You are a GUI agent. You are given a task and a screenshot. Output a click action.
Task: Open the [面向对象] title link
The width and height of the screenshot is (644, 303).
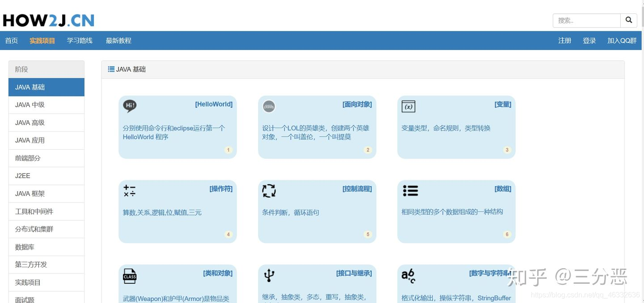(357, 104)
